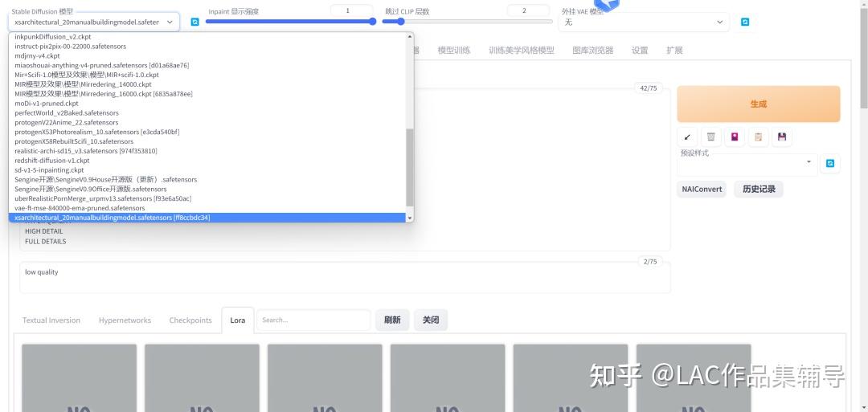Screen dimensions: 868x412
Task: Select protogenX53Photorealism_10.safetensors
Action: pos(207,132)
